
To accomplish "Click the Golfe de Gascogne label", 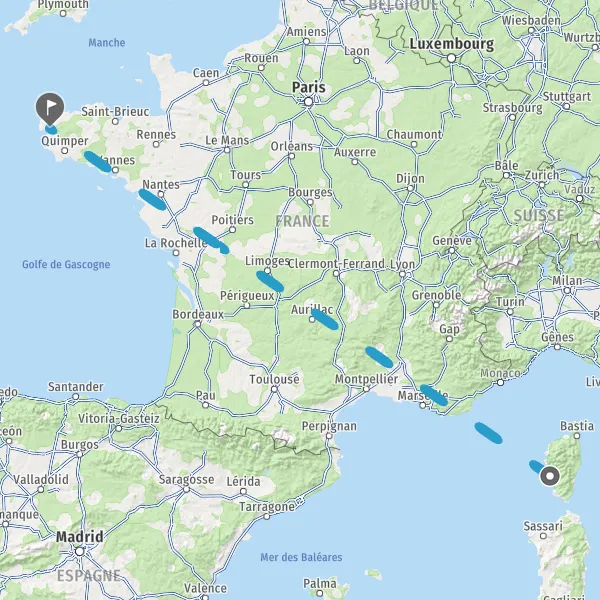I will point(66,264).
